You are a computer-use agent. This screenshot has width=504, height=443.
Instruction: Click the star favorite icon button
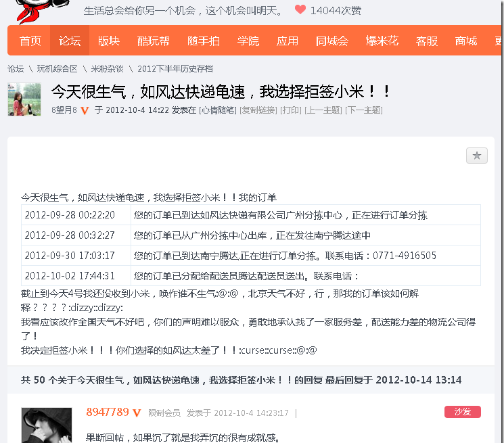[x=477, y=156]
